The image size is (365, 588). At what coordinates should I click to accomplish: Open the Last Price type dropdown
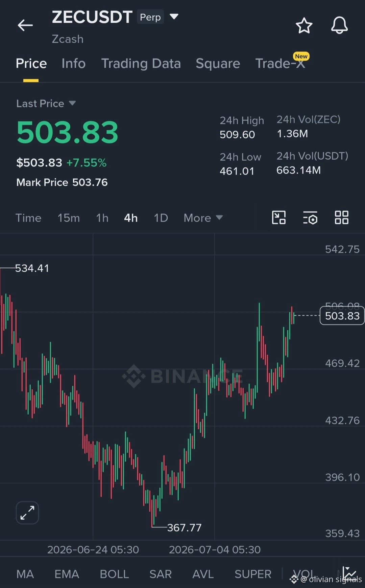(x=72, y=103)
